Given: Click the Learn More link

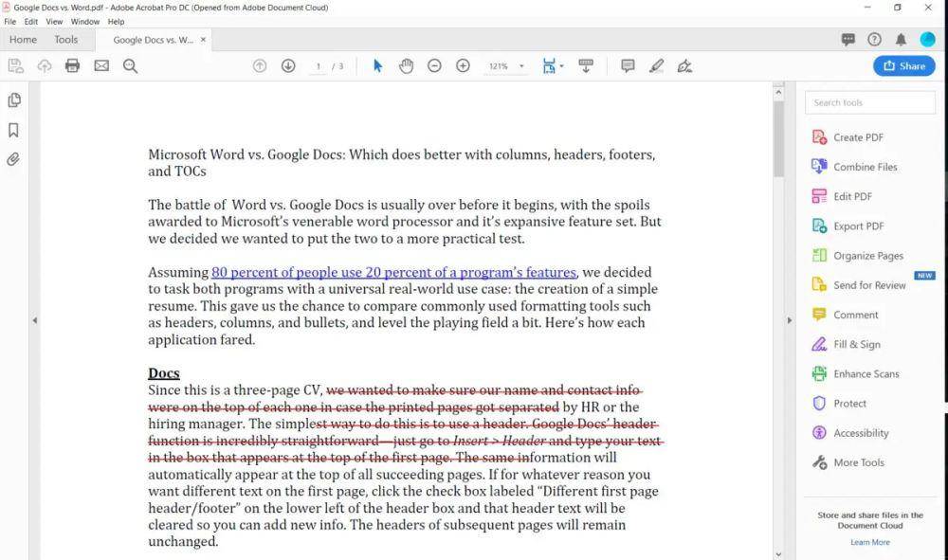Looking at the screenshot, I should (x=870, y=543).
